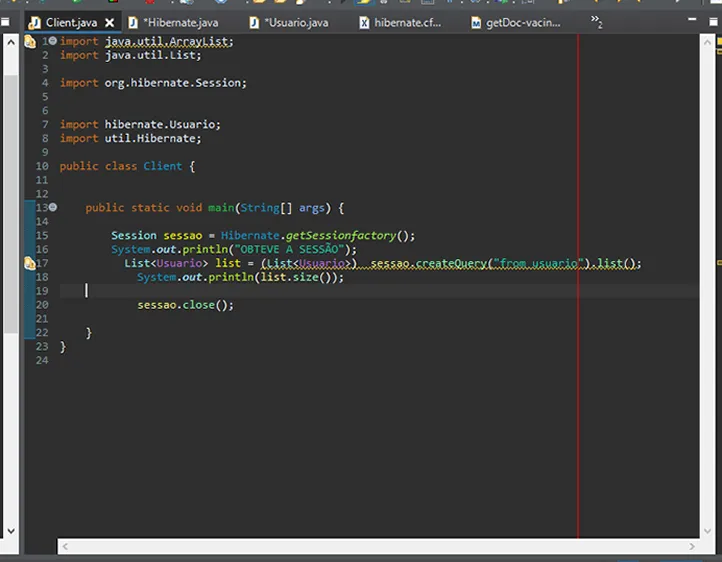Click the hibernate.cfg XML file icon

coord(364,22)
